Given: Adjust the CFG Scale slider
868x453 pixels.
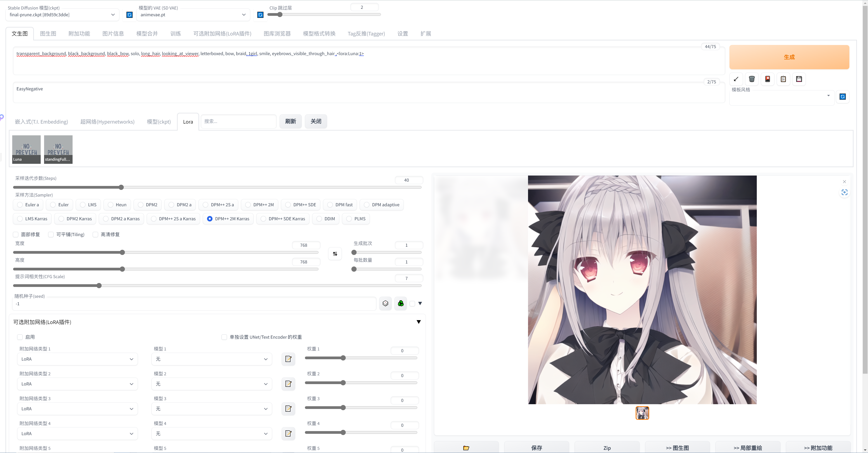Looking at the screenshot, I should (x=217, y=286).
